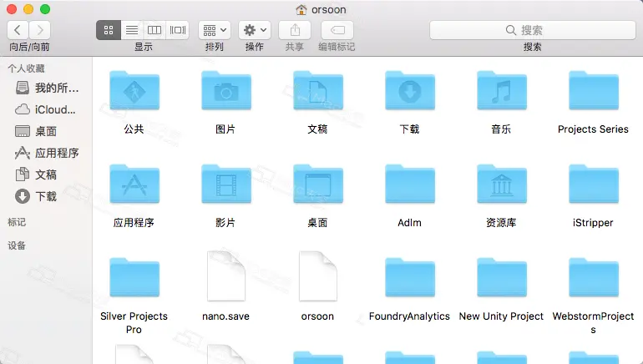Switch to Cover Flow view
This screenshot has width=643, height=364.
coord(178,30)
